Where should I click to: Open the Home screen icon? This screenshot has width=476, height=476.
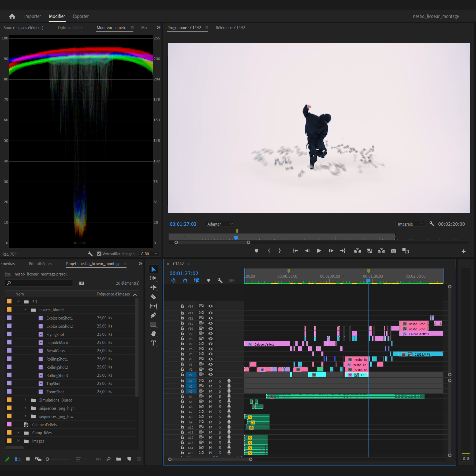coord(12,16)
